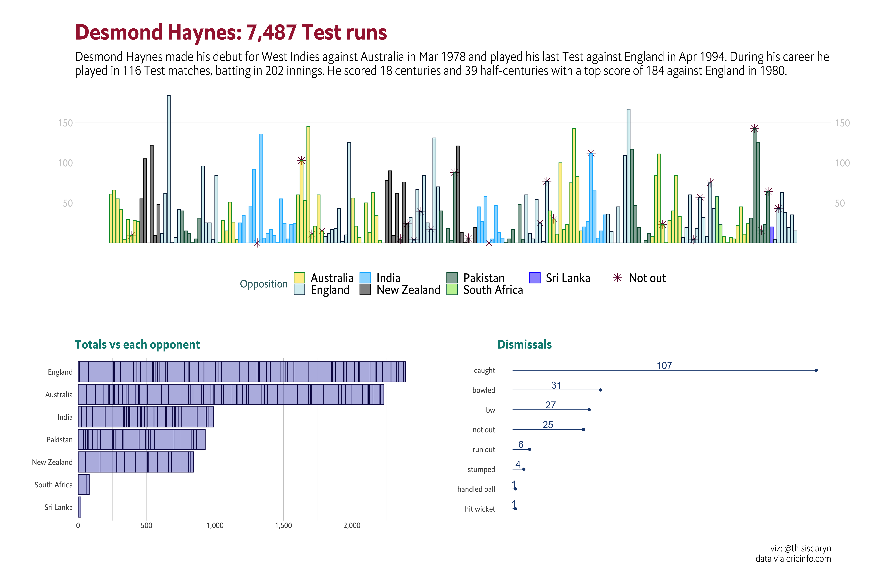
Task: Click the India legend color swatch
Action: pos(365,278)
